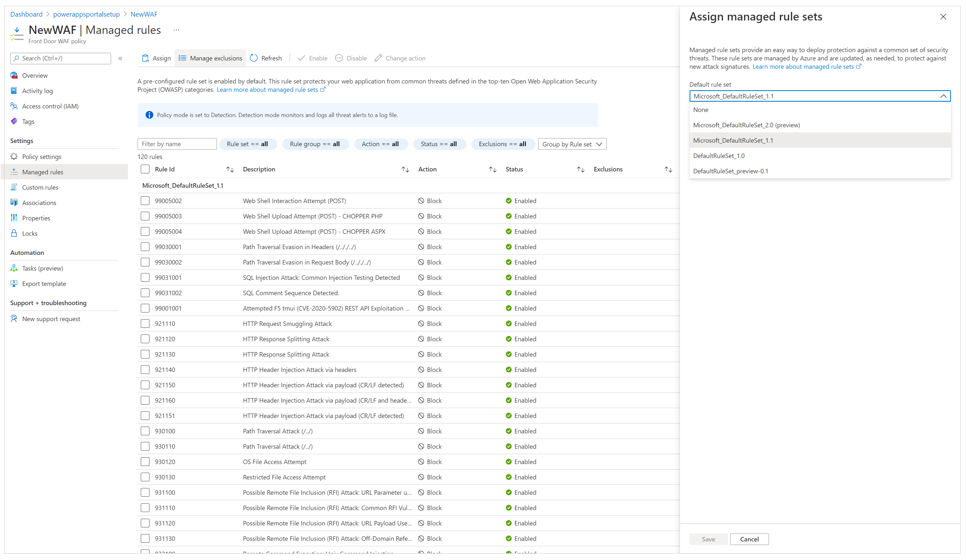966x560 pixels.
Task: Navigate to Policy settings menu
Action: pyautogui.click(x=41, y=156)
